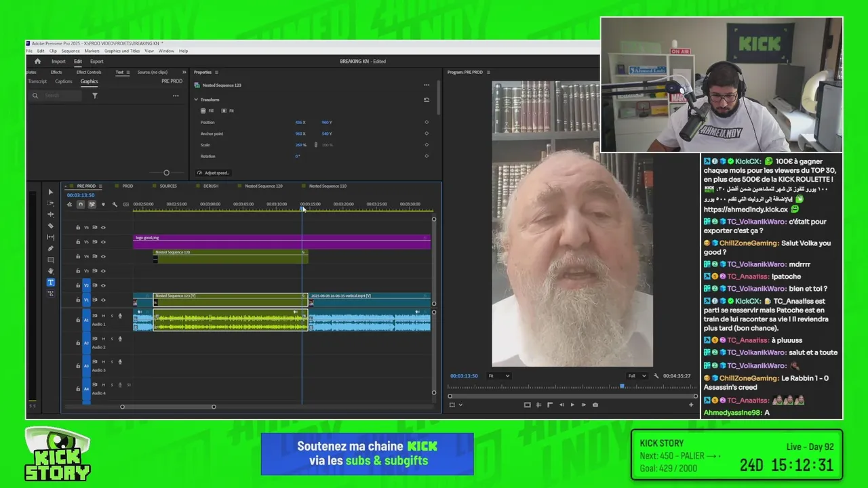Image resolution: width=868 pixels, height=488 pixels.
Task: Open Program monitor zoom level Fit dropdown
Action: (x=499, y=375)
